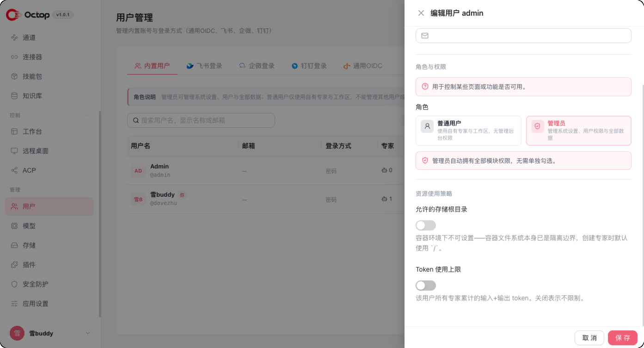This screenshot has width=644, height=348.
Task: Select the 普通用户 role card
Action: point(468,130)
